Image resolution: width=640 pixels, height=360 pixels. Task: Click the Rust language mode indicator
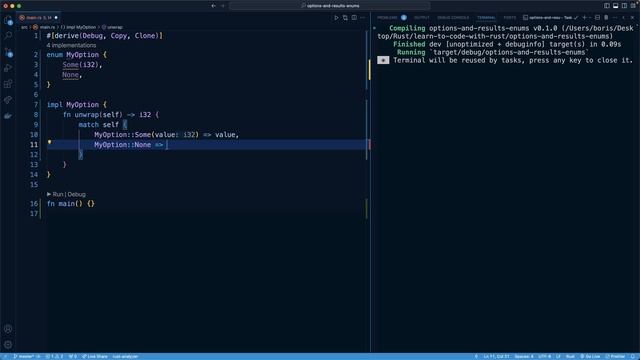[x=570, y=356]
